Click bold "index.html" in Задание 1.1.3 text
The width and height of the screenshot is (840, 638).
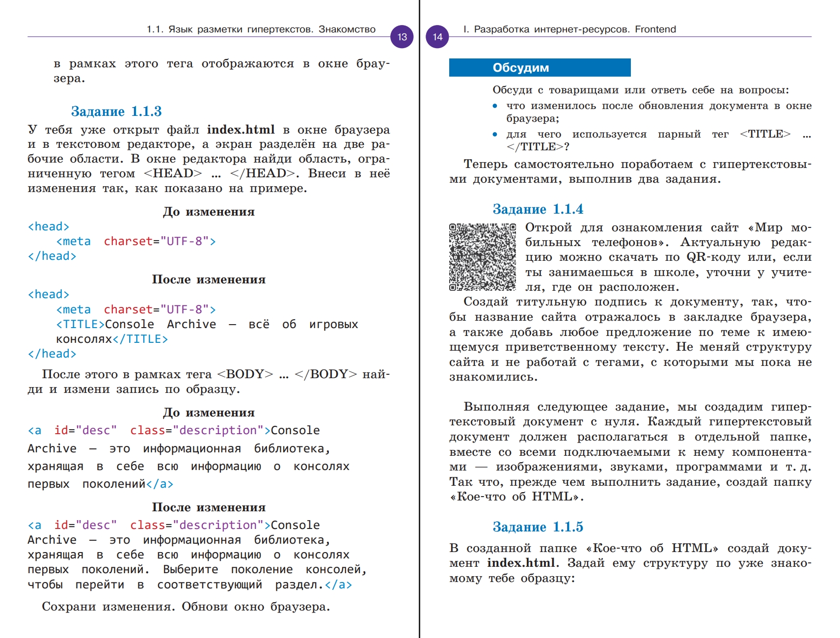coord(241,130)
